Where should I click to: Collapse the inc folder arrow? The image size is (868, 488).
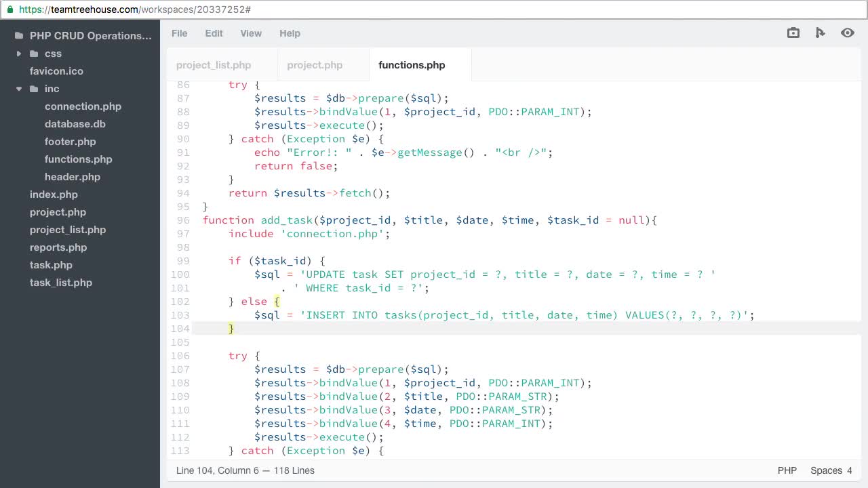[18, 89]
